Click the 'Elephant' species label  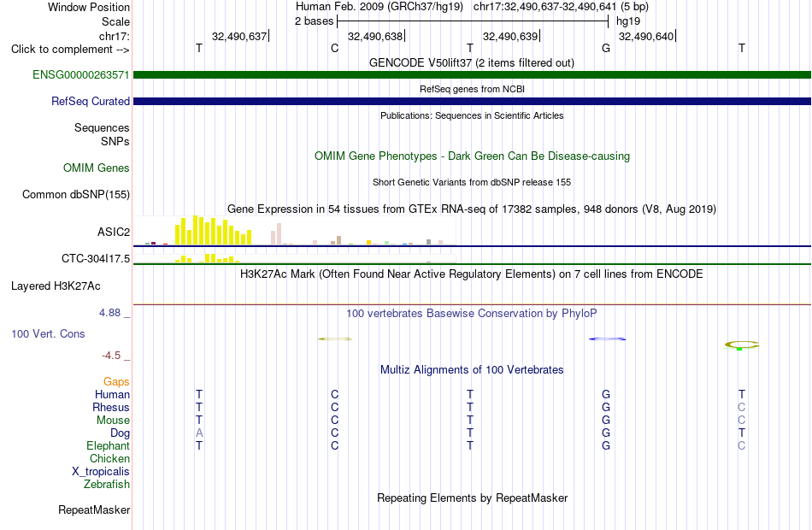click(x=109, y=445)
